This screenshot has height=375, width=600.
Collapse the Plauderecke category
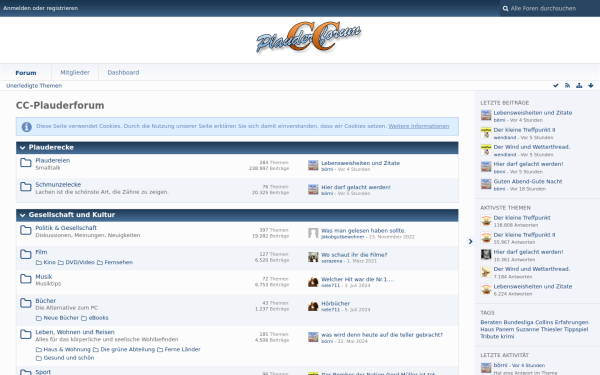[x=23, y=148]
